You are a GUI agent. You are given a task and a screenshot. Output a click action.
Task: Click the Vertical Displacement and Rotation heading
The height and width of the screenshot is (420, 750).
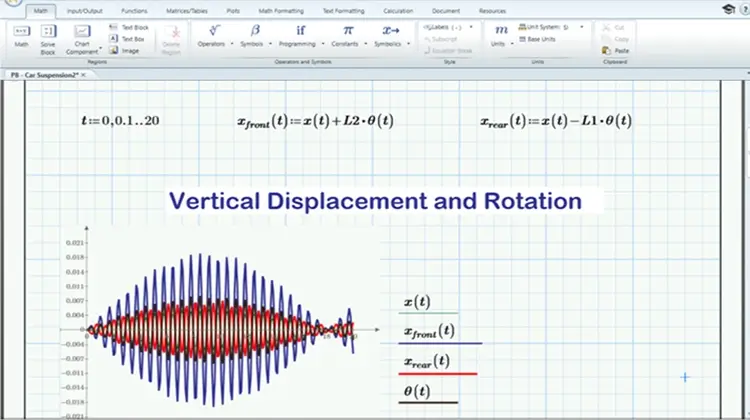click(375, 201)
